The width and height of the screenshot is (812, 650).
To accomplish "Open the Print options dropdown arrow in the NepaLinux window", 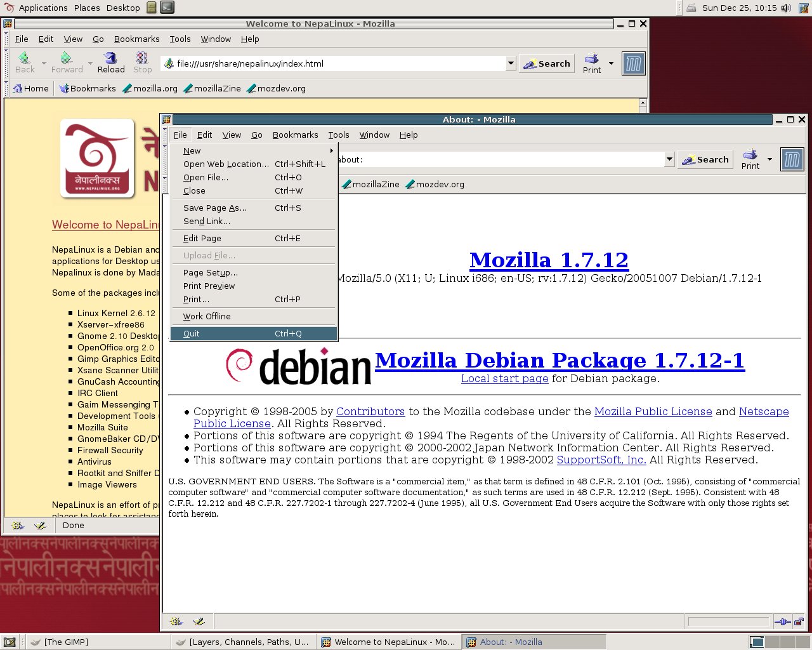I will click(x=611, y=63).
